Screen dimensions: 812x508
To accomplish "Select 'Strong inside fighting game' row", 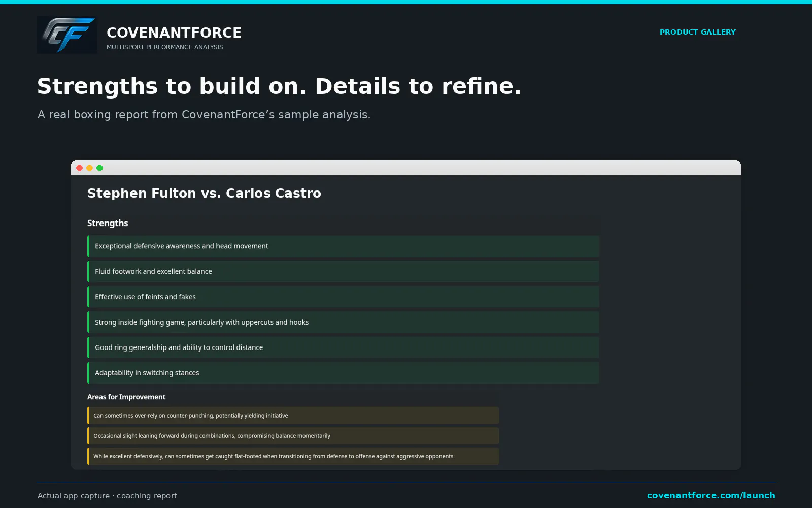I will point(343,322).
